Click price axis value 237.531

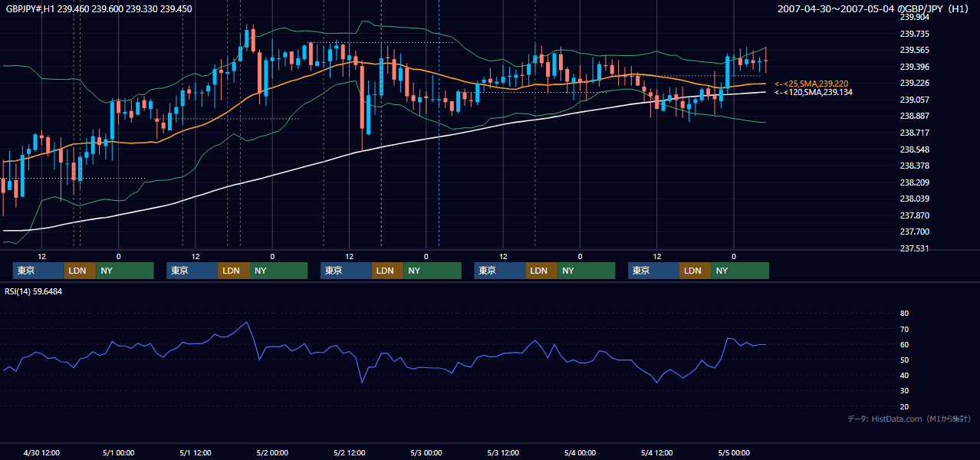[x=915, y=248]
